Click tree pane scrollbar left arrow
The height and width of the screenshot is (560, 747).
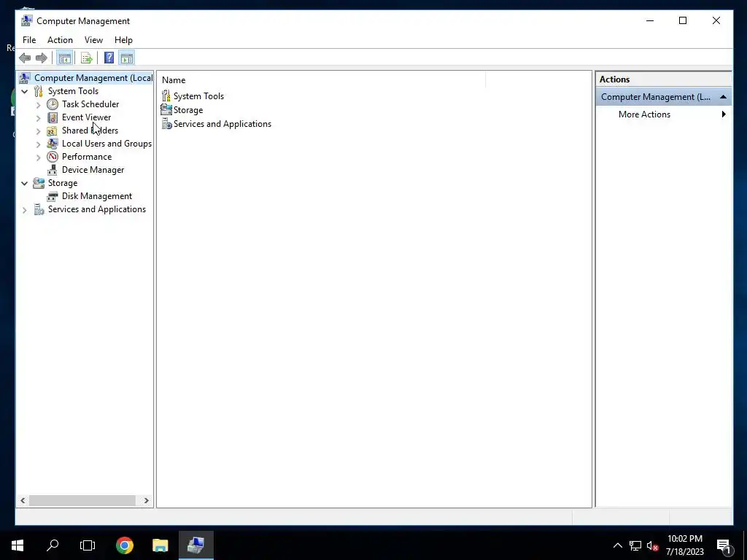point(23,500)
